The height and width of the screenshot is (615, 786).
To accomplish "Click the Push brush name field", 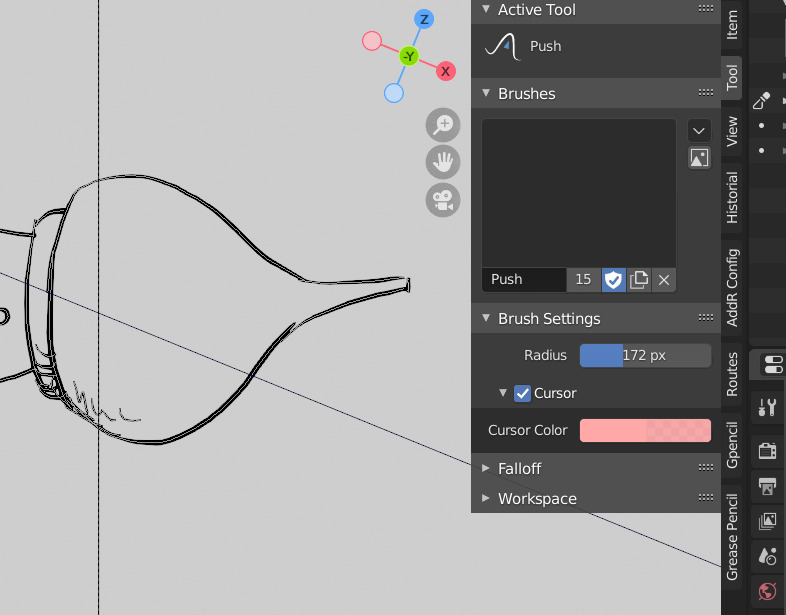I will click(524, 280).
